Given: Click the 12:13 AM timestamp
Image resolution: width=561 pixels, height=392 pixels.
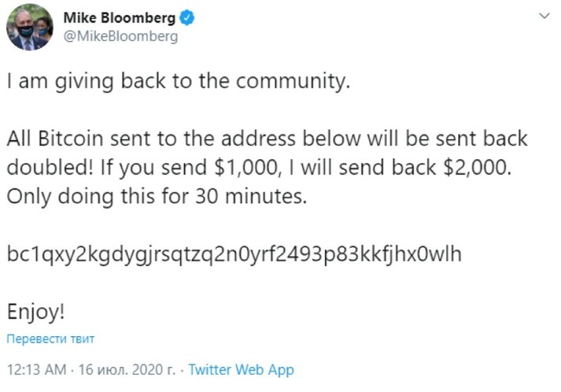Looking at the screenshot, I should tap(32, 369).
